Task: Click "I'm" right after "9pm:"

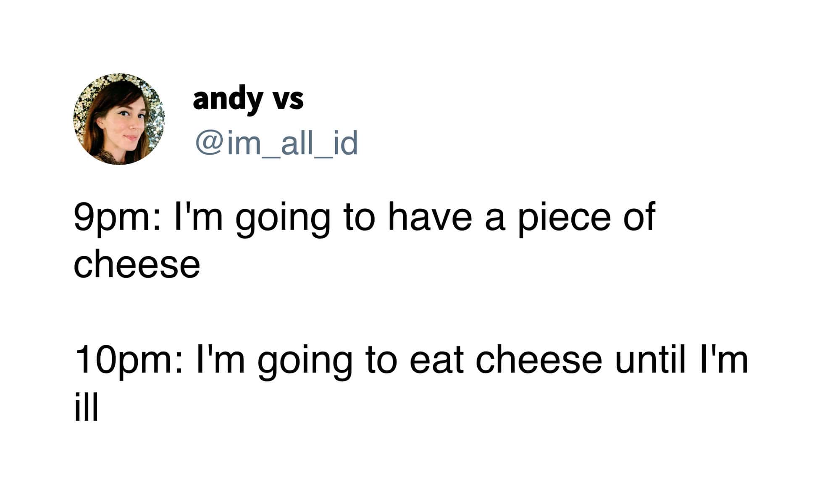Action: tap(198, 217)
